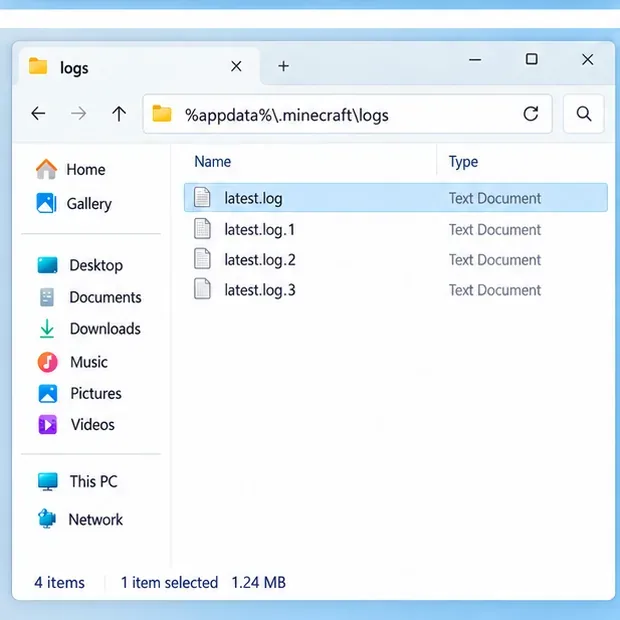The height and width of the screenshot is (620, 620).
Task: Open Gallery in the sidebar
Action: coord(74,204)
